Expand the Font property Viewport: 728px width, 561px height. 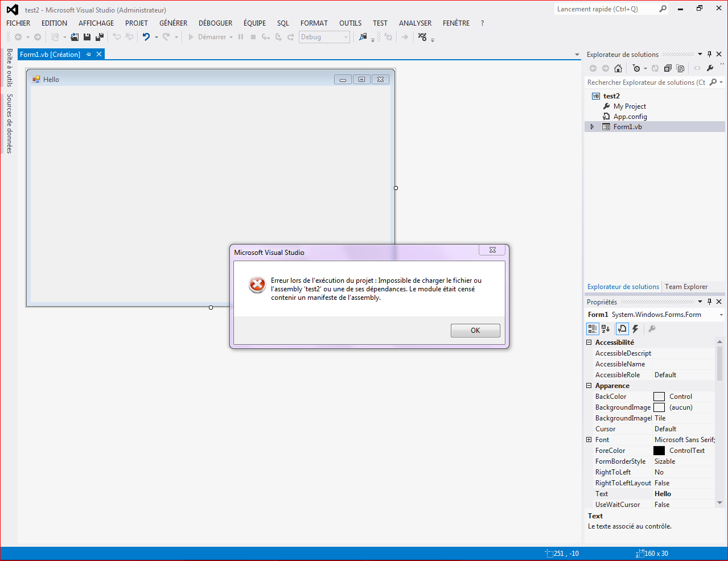(589, 440)
